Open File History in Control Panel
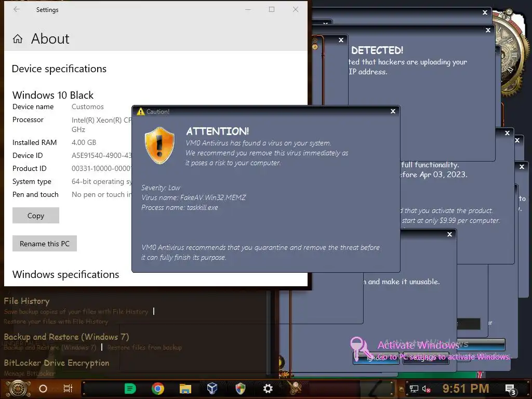This screenshot has width=532, height=399. [x=27, y=301]
